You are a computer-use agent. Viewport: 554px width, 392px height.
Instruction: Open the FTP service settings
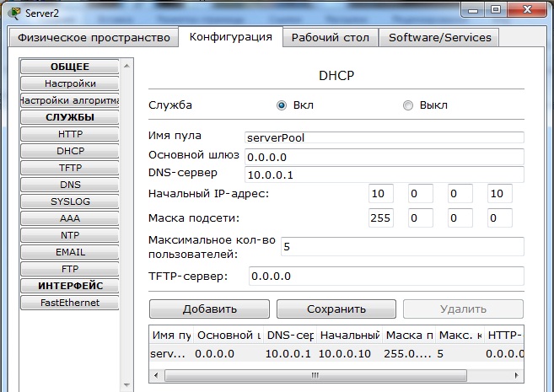[x=70, y=269]
